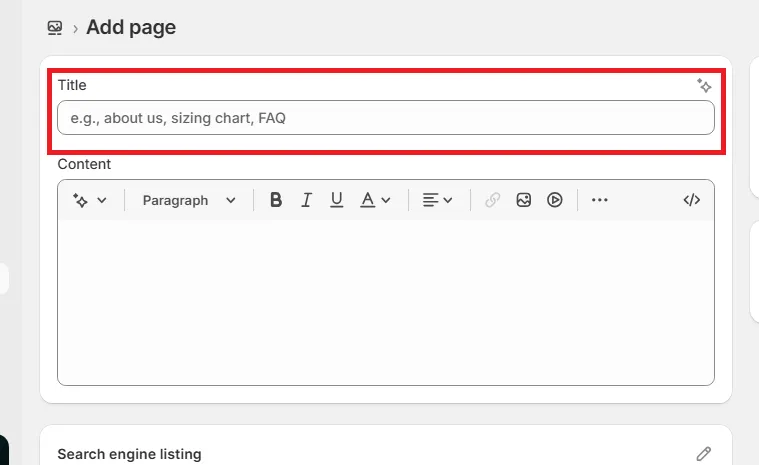Screen dimensions: 759x465
Task: Click the Title field label
Action: (72, 85)
